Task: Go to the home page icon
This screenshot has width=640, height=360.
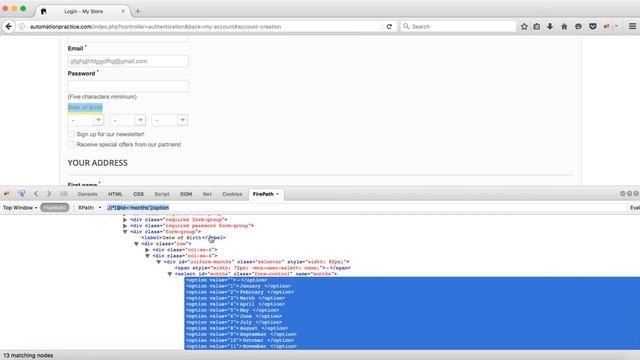Action: (564, 27)
